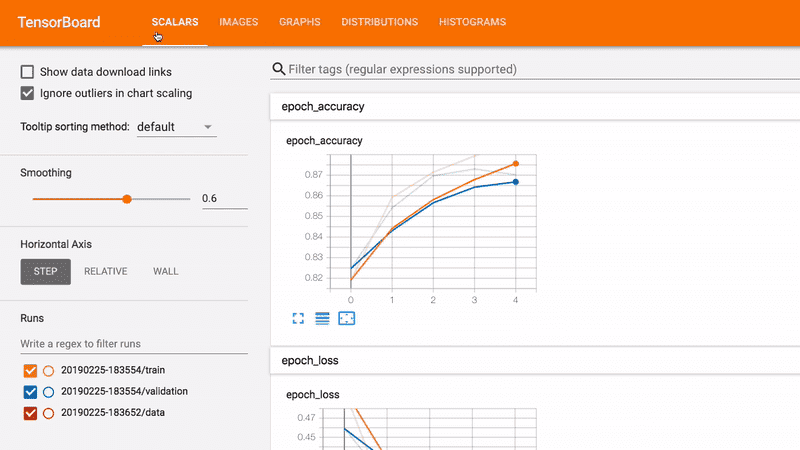Click the search magnifier icon

pos(279,70)
